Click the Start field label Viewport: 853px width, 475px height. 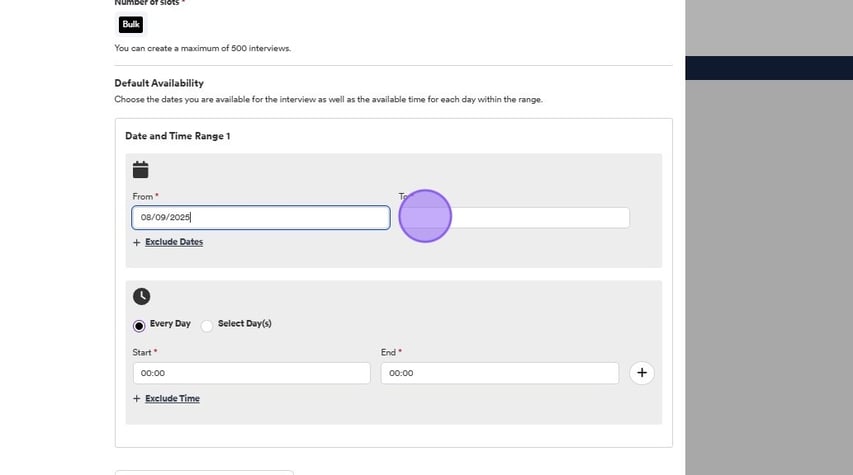point(143,352)
